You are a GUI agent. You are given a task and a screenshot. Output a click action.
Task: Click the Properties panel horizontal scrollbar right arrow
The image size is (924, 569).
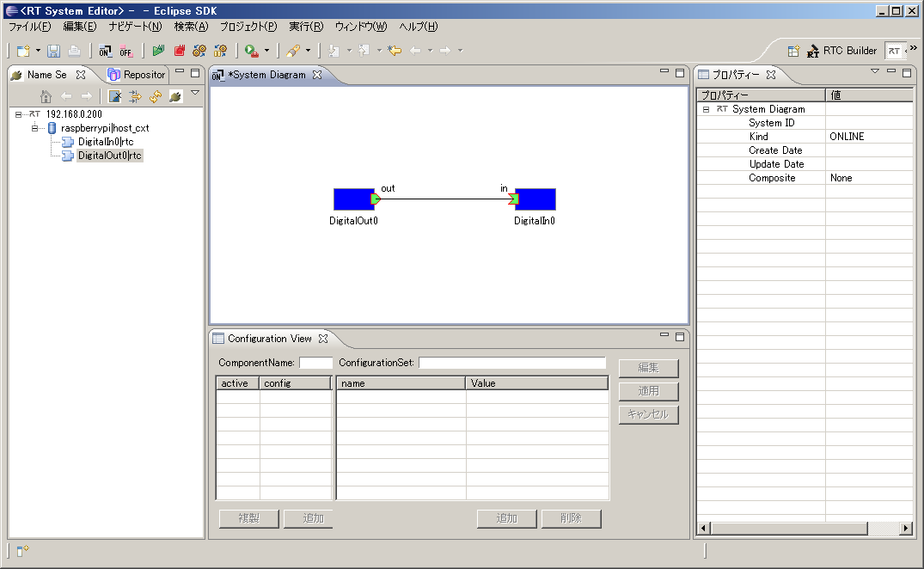tap(906, 529)
